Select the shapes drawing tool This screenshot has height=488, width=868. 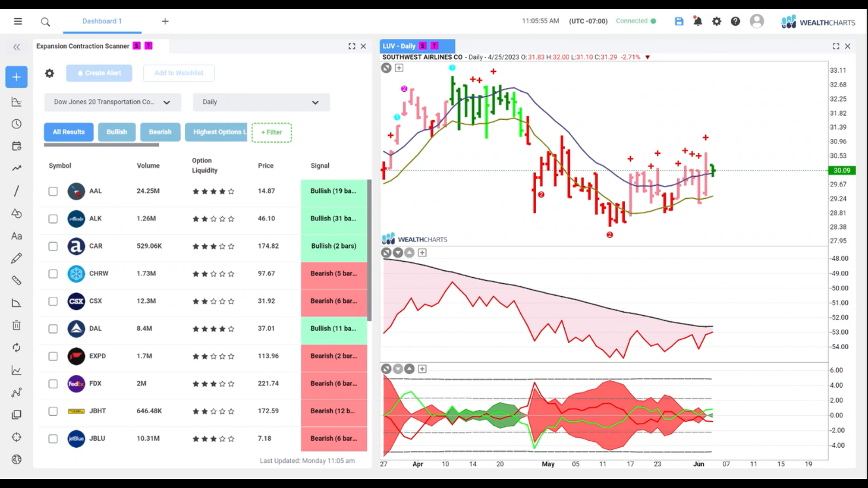click(x=16, y=213)
